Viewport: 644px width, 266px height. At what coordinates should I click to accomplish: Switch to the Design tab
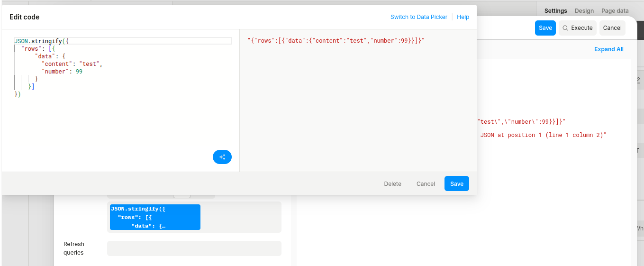[584, 11]
